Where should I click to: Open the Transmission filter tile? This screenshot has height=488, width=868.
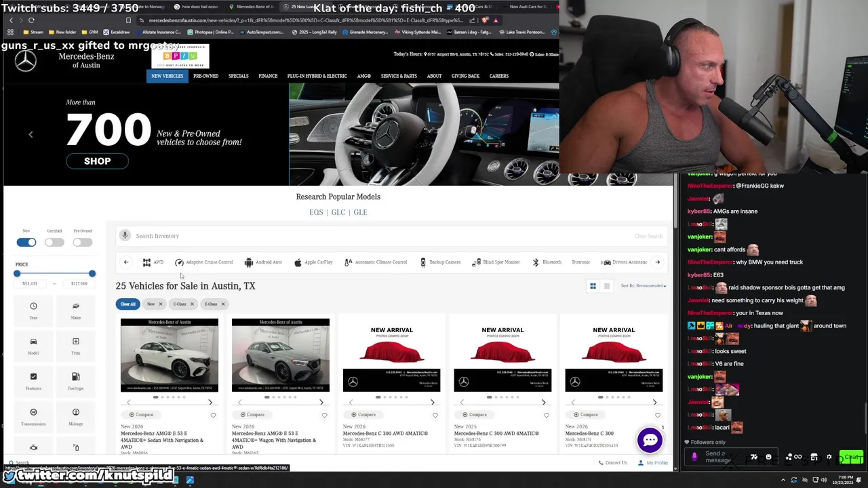[33, 416]
